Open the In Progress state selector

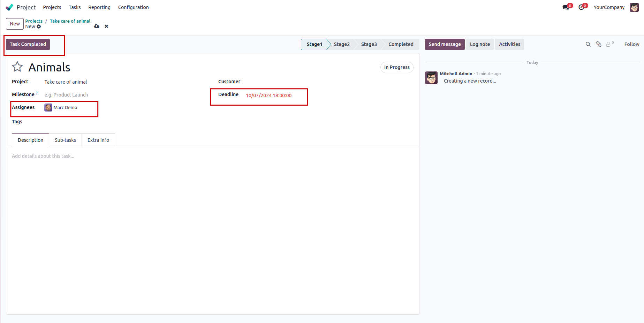click(397, 67)
